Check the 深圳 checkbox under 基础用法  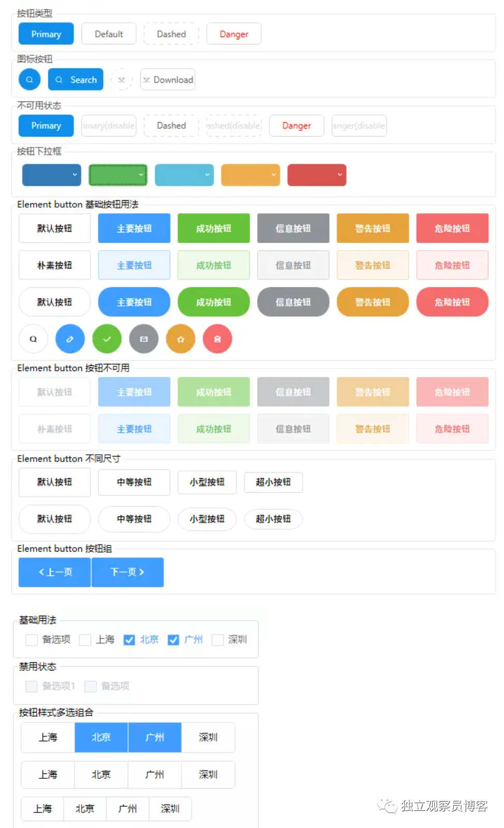218,640
